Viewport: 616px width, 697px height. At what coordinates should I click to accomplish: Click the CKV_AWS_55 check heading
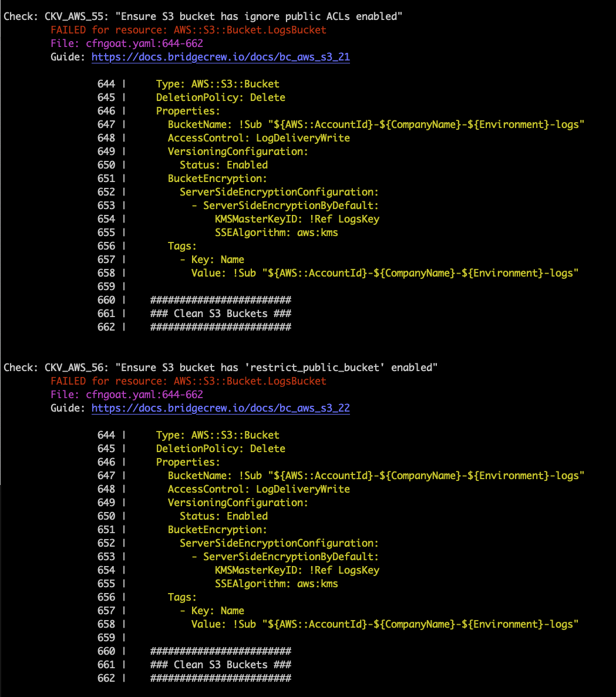[x=203, y=16]
